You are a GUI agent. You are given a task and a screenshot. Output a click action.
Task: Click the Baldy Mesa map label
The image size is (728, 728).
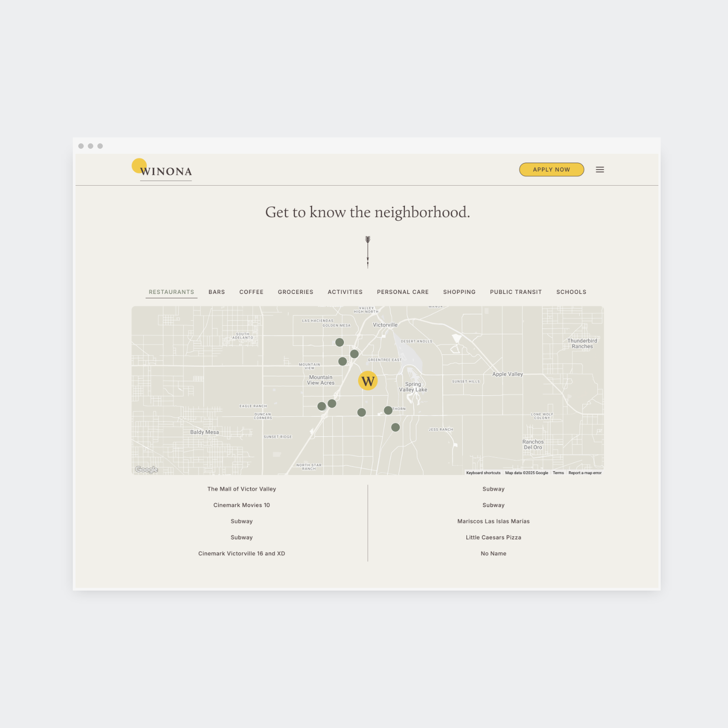(x=204, y=432)
